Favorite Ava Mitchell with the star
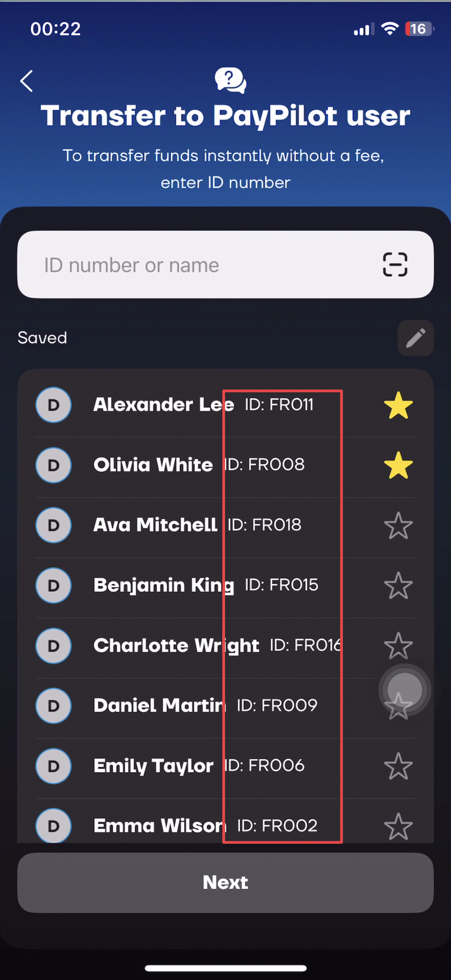 (398, 525)
